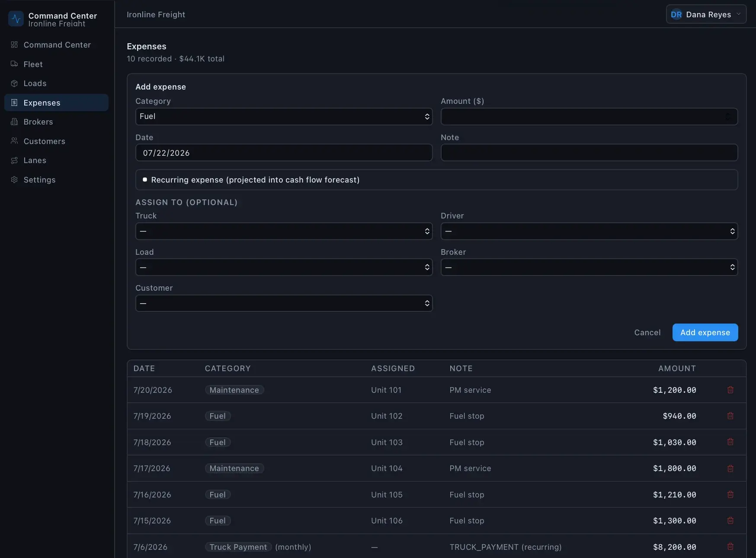Viewport: 756px width, 558px height.
Task: Click the Expenses receipt icon in sidebar
Action: click(14, 103)
